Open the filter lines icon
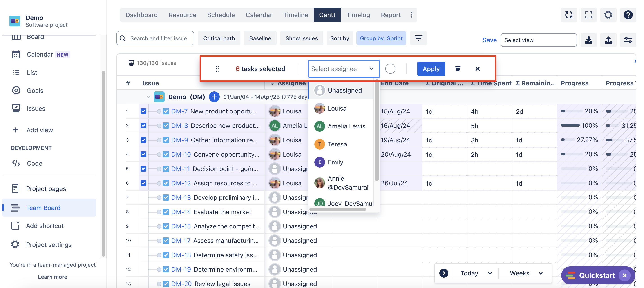 coord(418,38)
